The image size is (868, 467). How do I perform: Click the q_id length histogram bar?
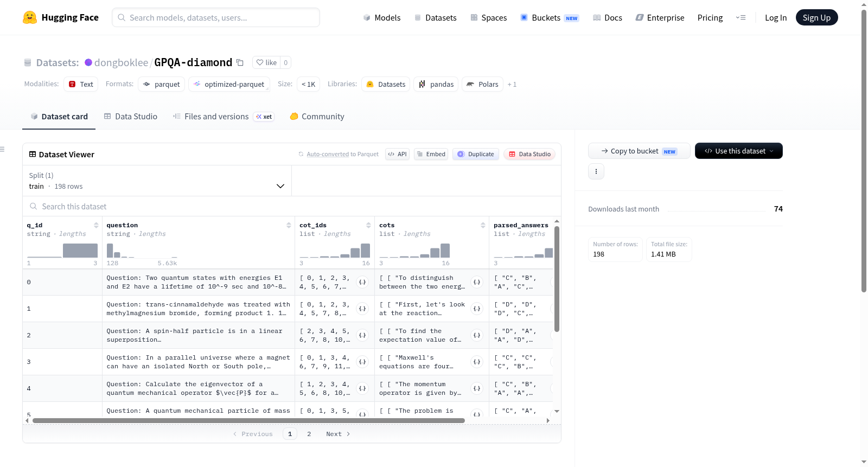pos(80,251)
